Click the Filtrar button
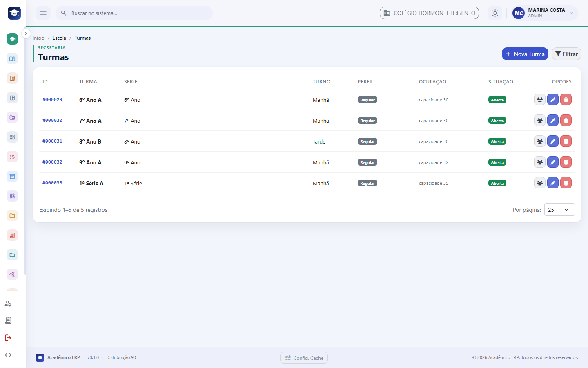 [x=566, y=54]
